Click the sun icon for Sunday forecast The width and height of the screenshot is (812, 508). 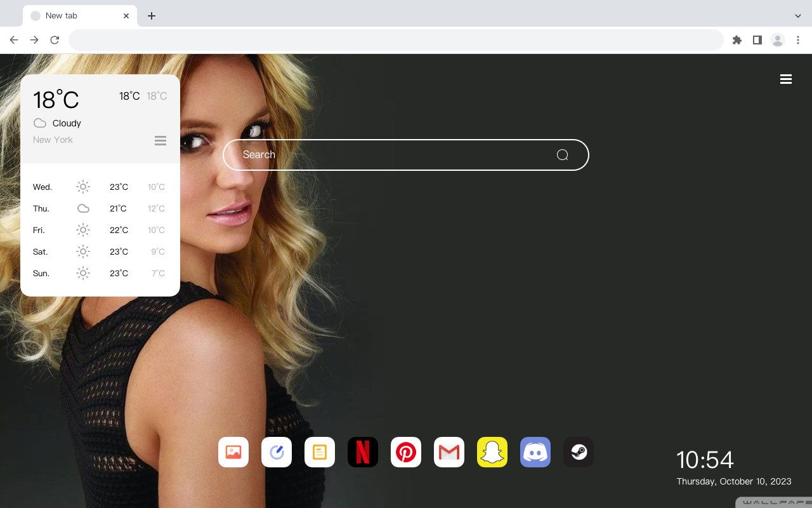tap(83, 273)
